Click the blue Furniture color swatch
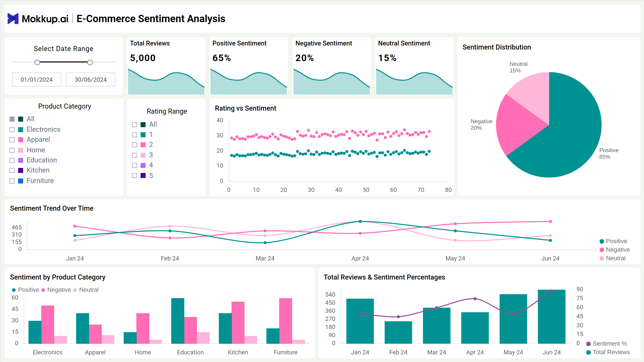 pos(21,181)
